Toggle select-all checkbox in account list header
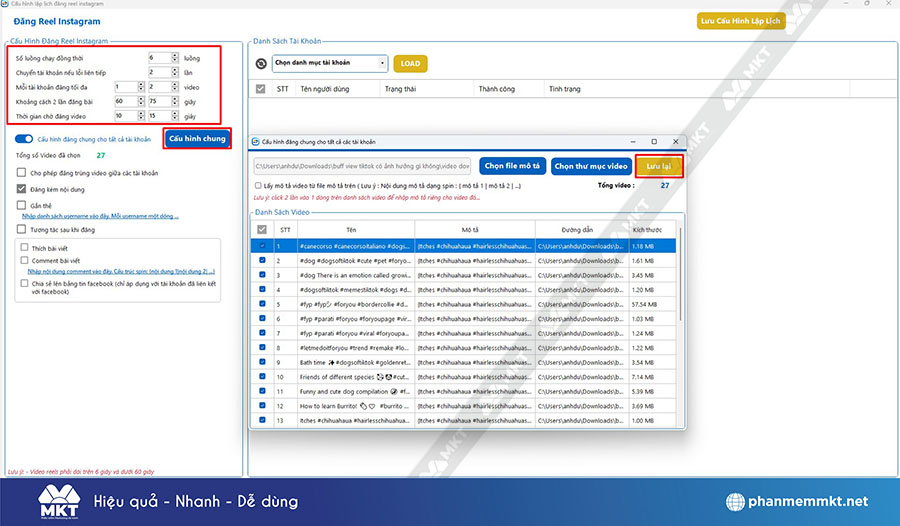 point(261,89)
